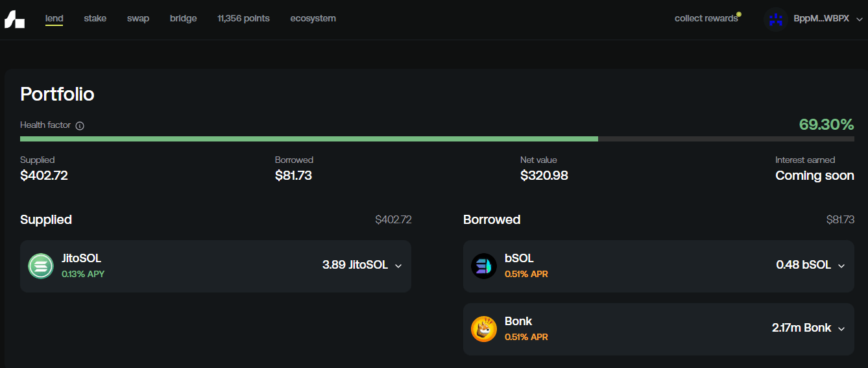This screenshot has width=868, height=368.
Task: Click the Health factor label
Action: pyautogui.click(x=45, y=125)
